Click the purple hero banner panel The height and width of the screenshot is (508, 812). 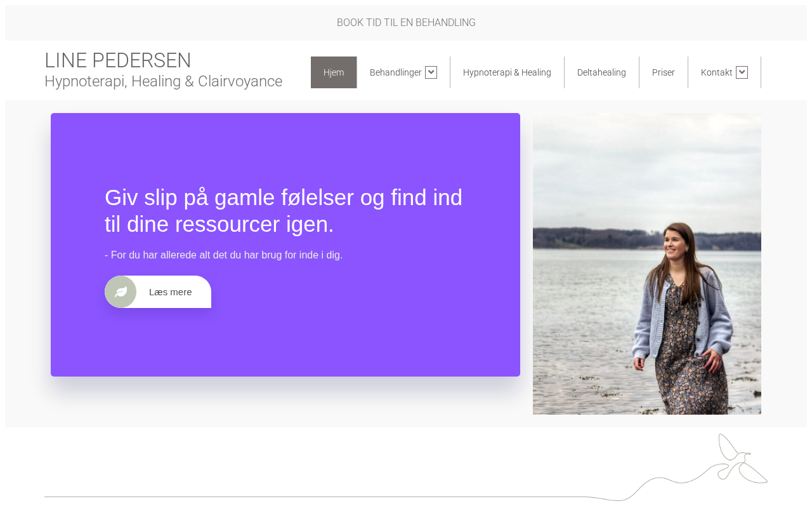point(285,244)
